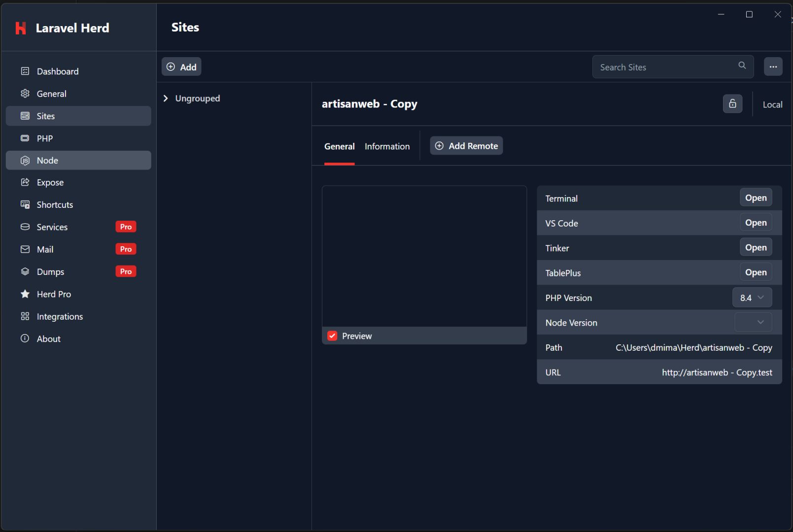Click the plus icon on Add Remote

coord(439,146)
